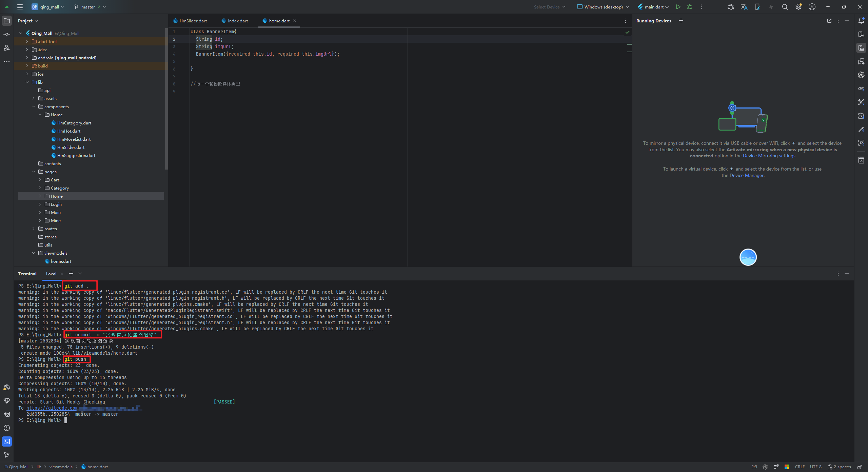
Task: Switch to the index.dart editor tab
Action: pos(238,21)
